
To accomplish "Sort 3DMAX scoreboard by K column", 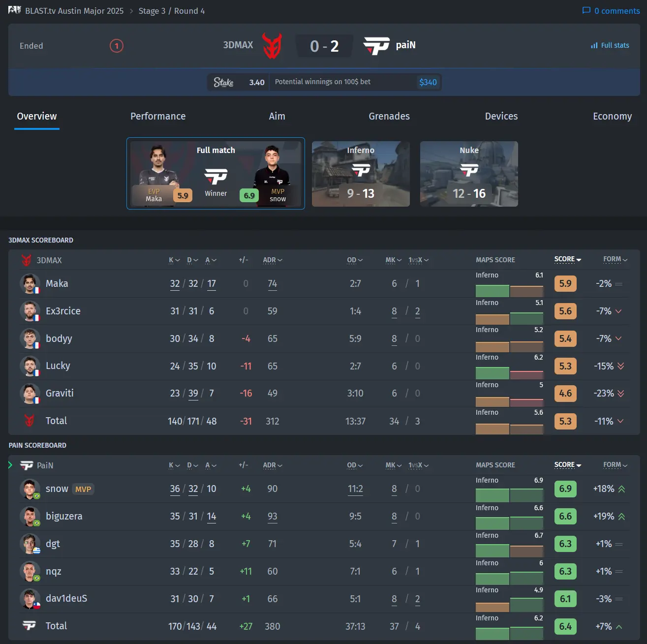I will pos(174,260).
